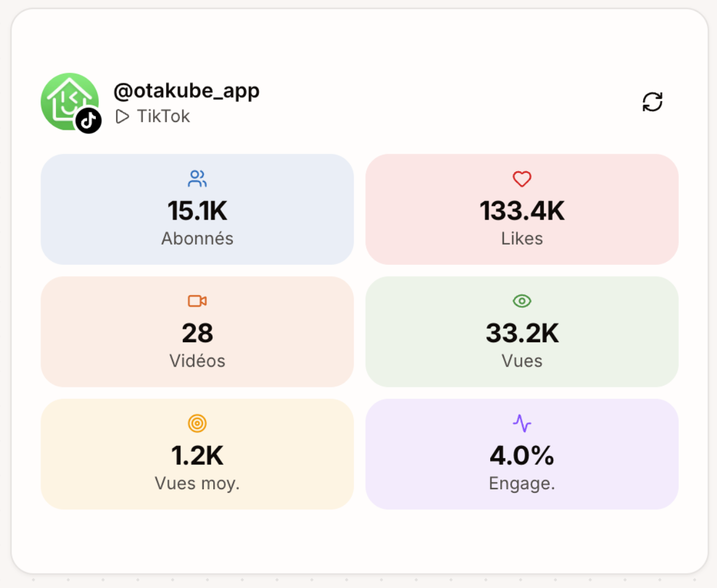This screenshot has height=588, width=717.
Task: Click the TikTok play triangle icon
Action: point(122,116)
